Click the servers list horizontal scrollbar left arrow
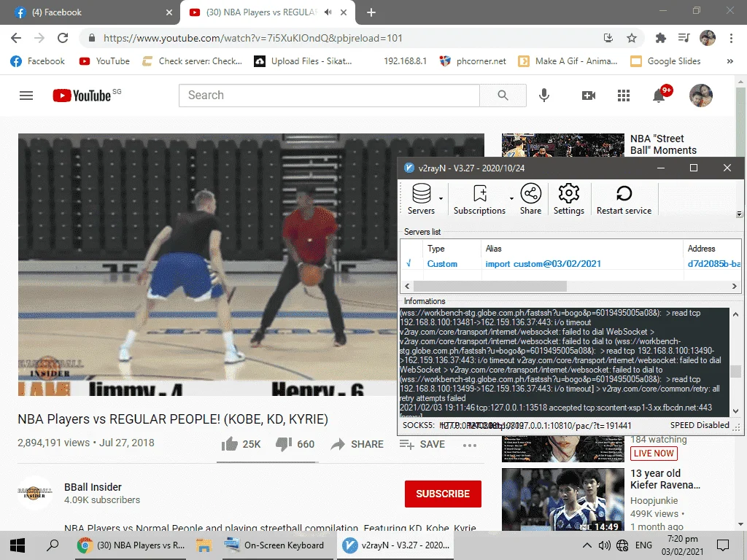The width and height of the screenshot is (747, 560). 407,286
